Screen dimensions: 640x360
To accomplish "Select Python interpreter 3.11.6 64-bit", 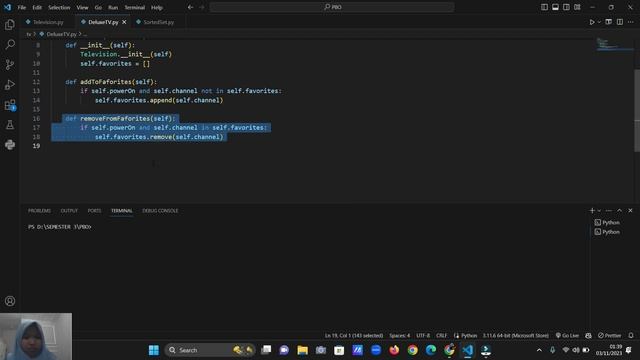I will coord(516,336).
